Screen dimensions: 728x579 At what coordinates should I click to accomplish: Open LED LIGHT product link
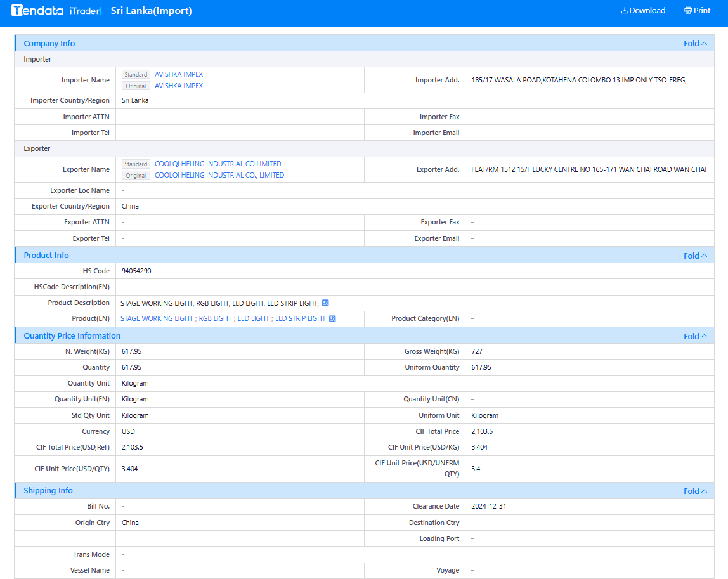click(x=253, y=318)
